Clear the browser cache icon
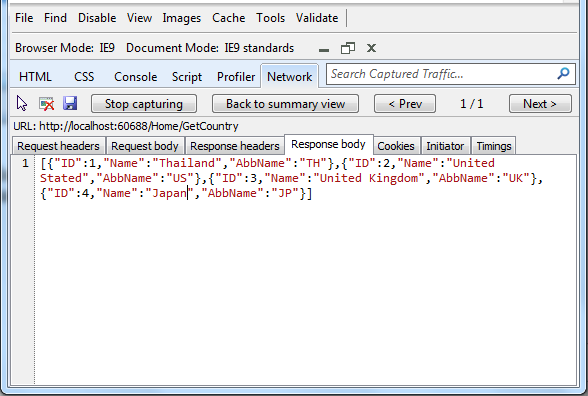588x396 pixels. tap(46, 104)
